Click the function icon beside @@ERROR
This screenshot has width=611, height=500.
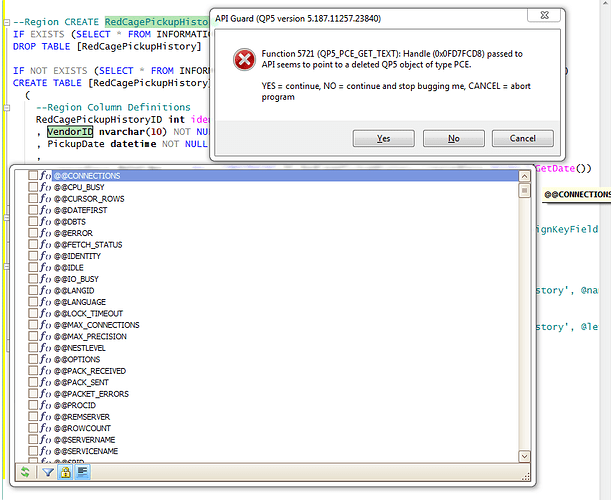[45, 233]
